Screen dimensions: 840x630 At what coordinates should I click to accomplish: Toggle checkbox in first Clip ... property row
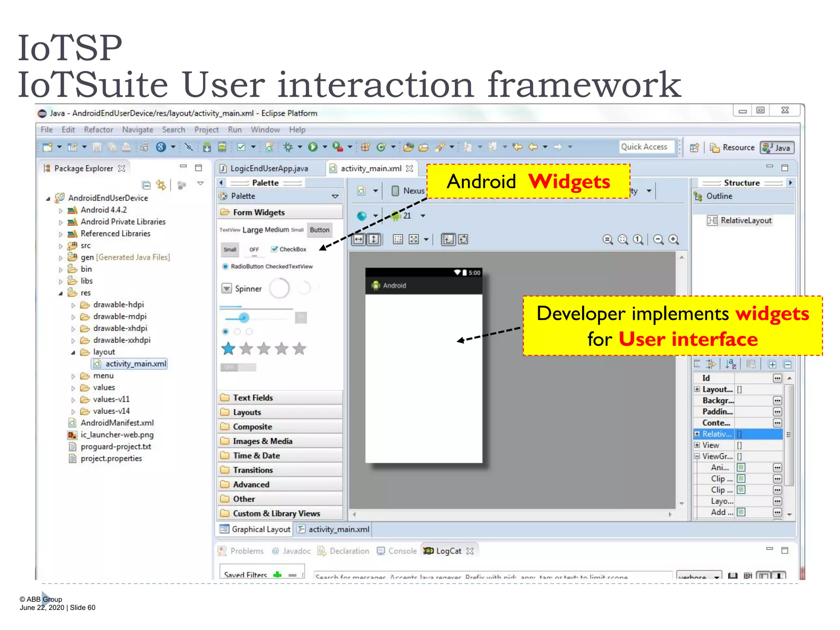click(x=741, y=479)
